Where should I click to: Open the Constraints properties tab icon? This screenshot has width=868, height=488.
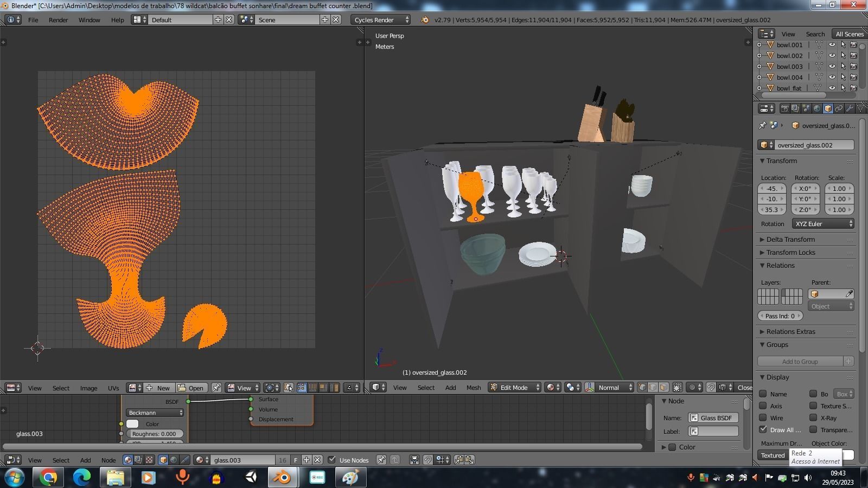click(x=839, y=108)
